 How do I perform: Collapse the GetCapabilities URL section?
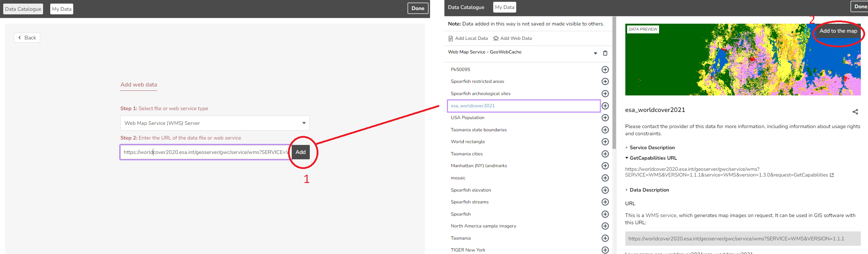(653, 158)
